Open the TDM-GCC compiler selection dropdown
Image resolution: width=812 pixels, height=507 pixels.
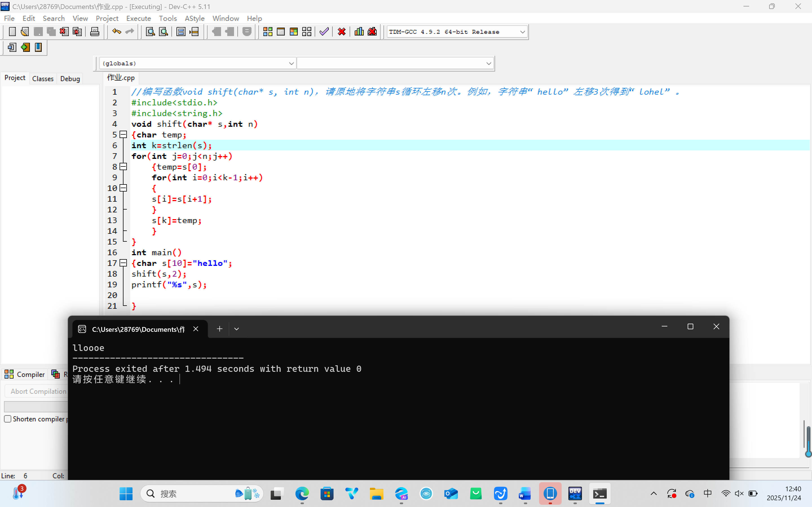pos(522,32)
